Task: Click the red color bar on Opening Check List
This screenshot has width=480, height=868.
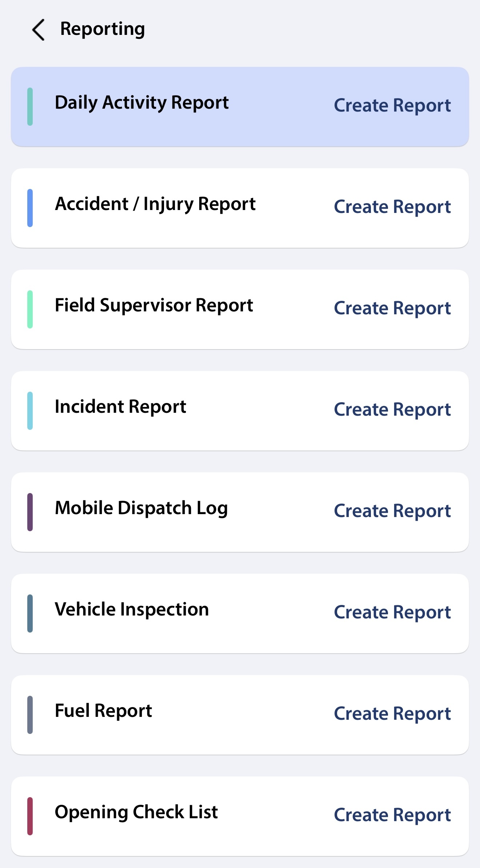Action: (30, 816)
